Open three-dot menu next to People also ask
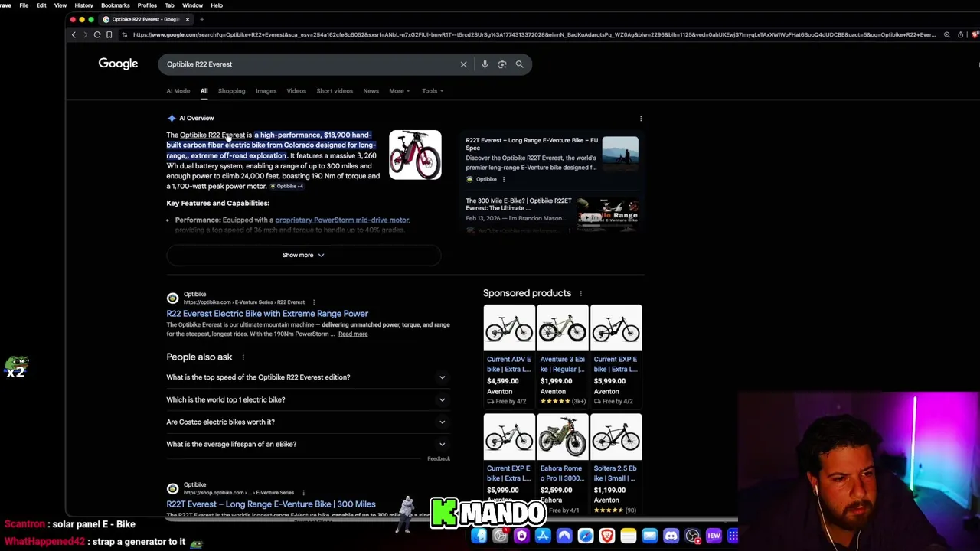The width and height of the screenshot is (980, 551). pyautogui.click(x=243, y=357)
